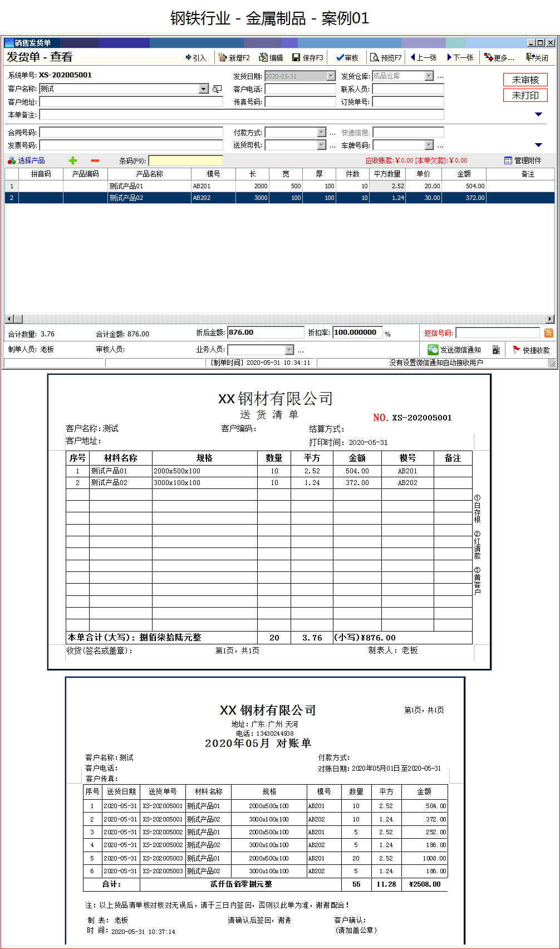
Task: Click the 504.00 amount cell
Action: [x=464, y=186]
